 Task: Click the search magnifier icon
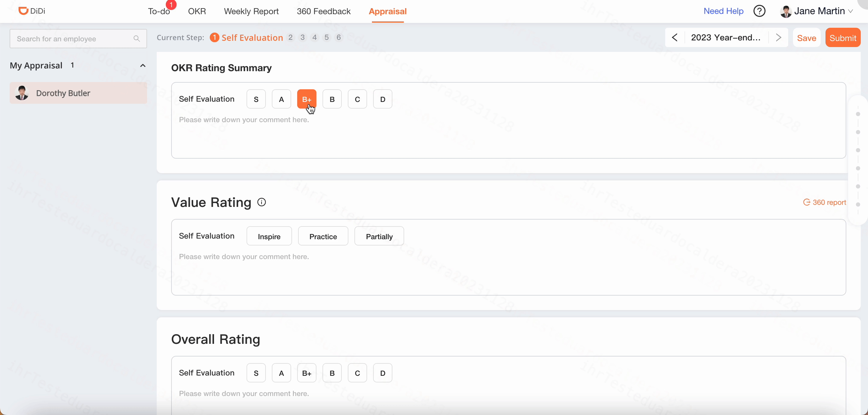[137, 39]
